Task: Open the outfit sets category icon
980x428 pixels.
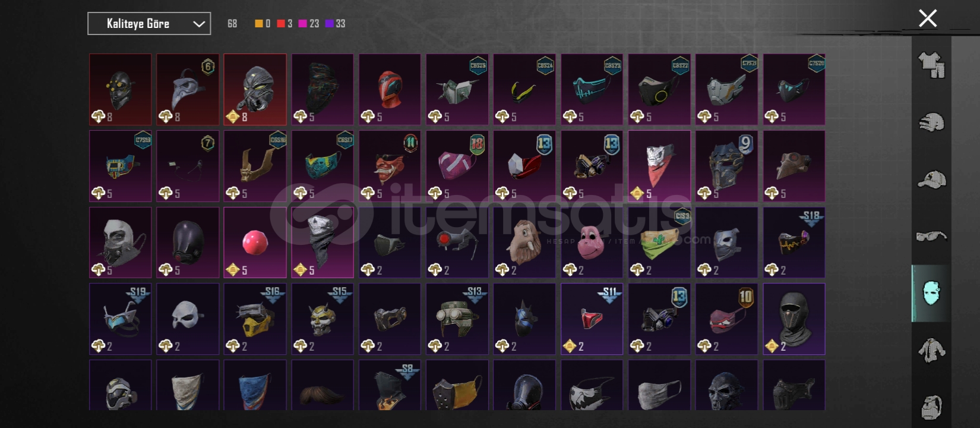Action: click(931, 65)
